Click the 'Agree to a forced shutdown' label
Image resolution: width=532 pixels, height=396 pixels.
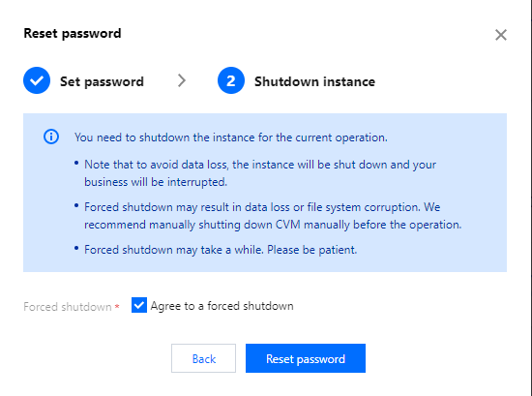pyautogui.click(x=222, y=306)
